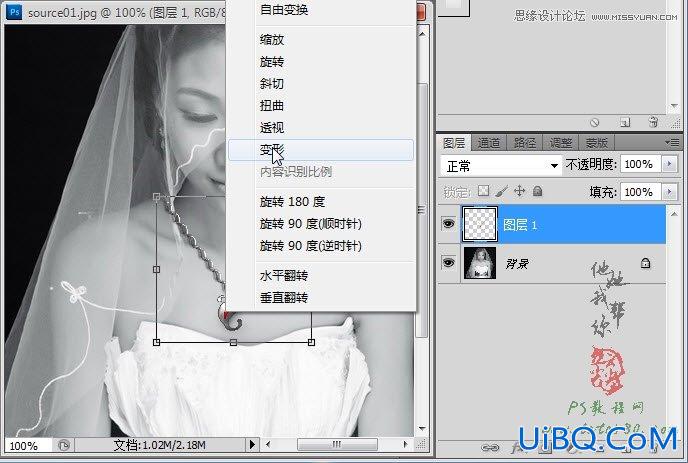Open the 填充 fill slider arrow
The image size is (688, 463).
point(669,192)
